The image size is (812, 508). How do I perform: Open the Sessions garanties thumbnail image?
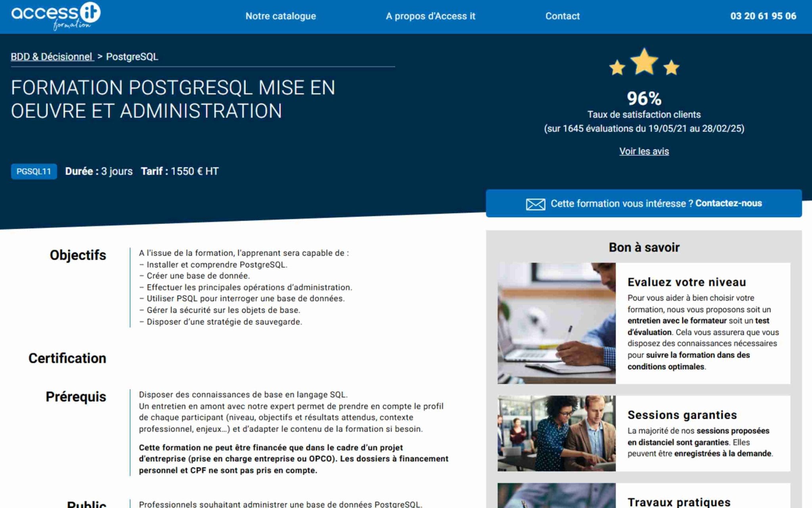point(557,433)
